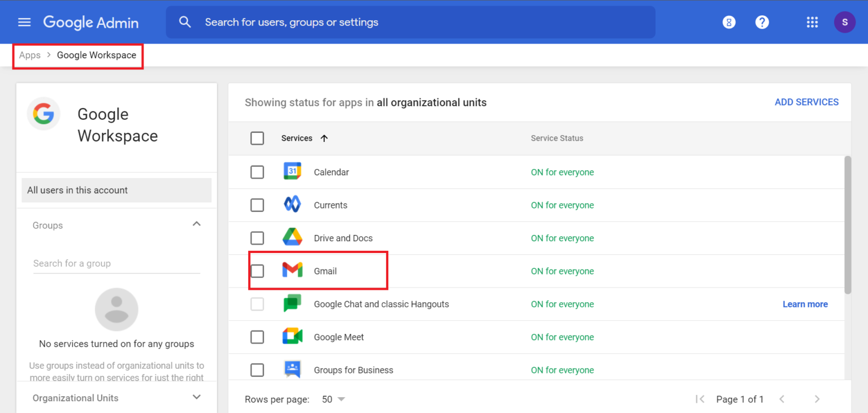Check the Calendar row checkbox

tap(257, 172)
